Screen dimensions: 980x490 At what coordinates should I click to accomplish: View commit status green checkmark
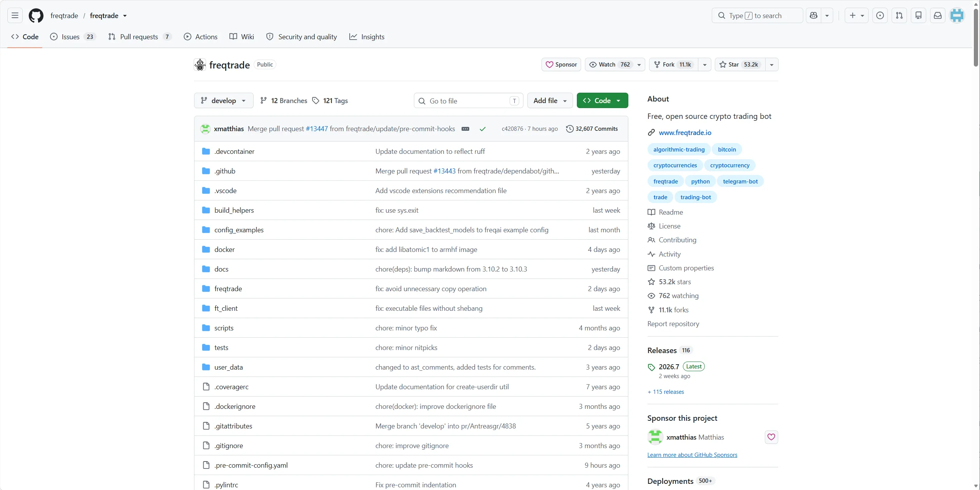[483, 129]
